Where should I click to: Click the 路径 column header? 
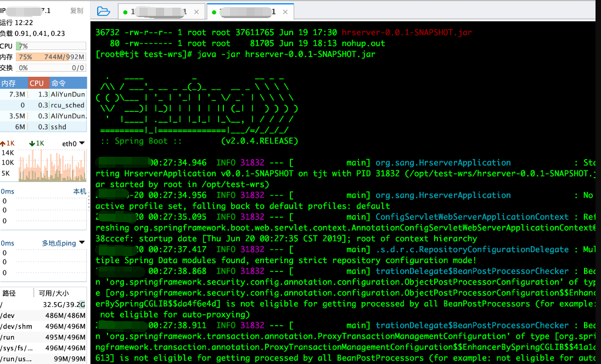click(9, 293)
